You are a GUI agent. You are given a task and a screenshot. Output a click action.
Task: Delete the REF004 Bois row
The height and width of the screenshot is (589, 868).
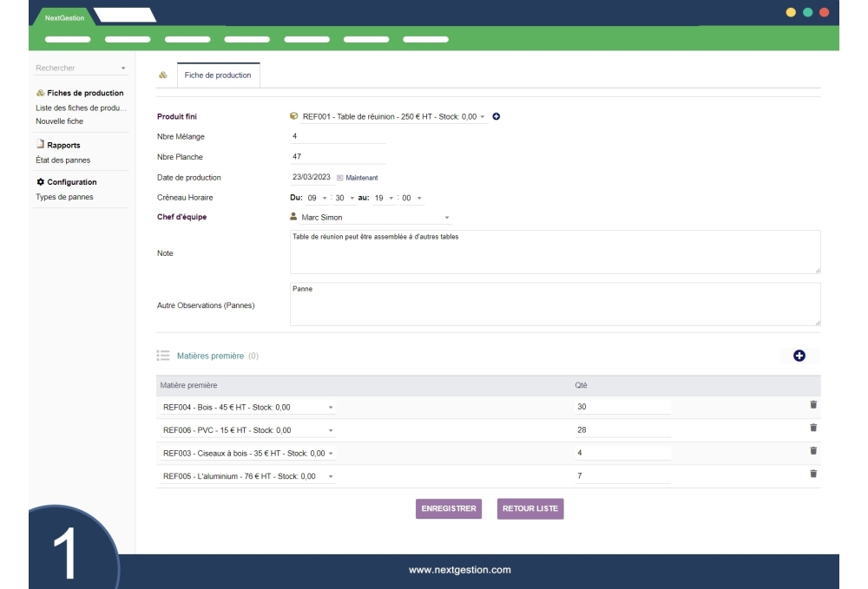pyautogui.click(x=813, y=405)
